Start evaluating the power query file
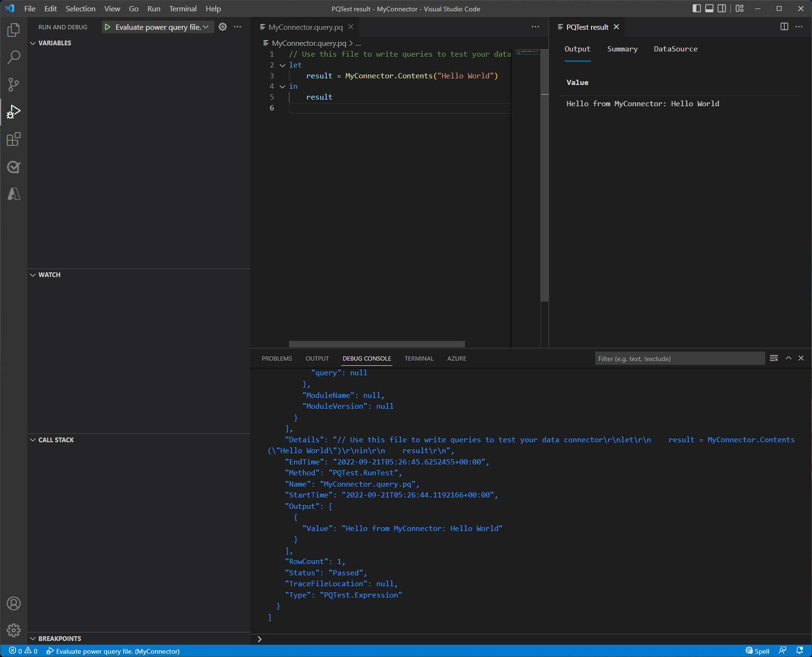The width and height of the screenshot is (812, 657). (108, 27)
